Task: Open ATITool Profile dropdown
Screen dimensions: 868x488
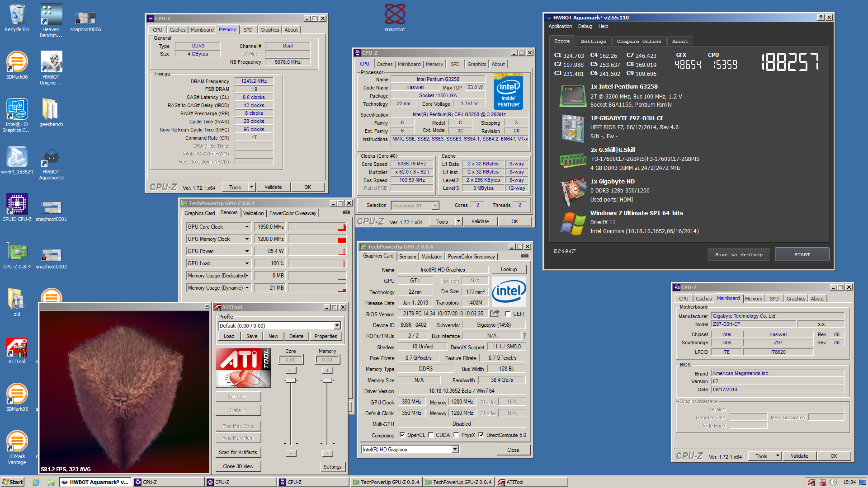Action: (337, 325)
